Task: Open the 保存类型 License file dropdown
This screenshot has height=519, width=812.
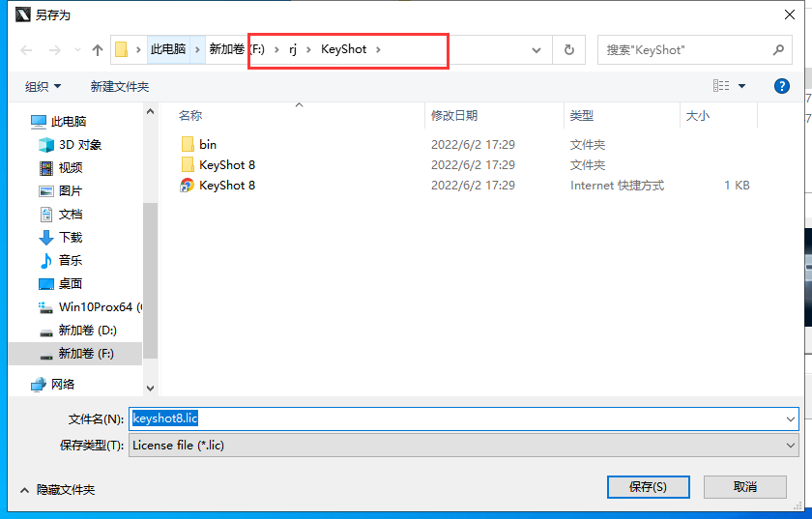Action: (463, 446)
